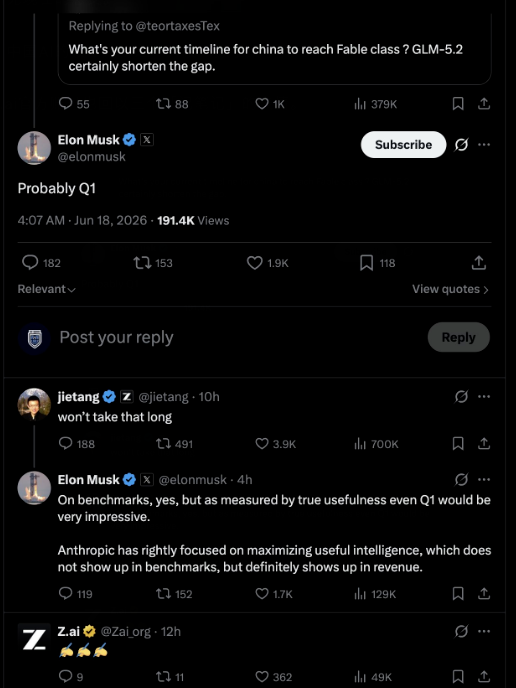Bookmark Elon's reply about Anthropic
Screen dimensions: 516x688
coord(458,594)
